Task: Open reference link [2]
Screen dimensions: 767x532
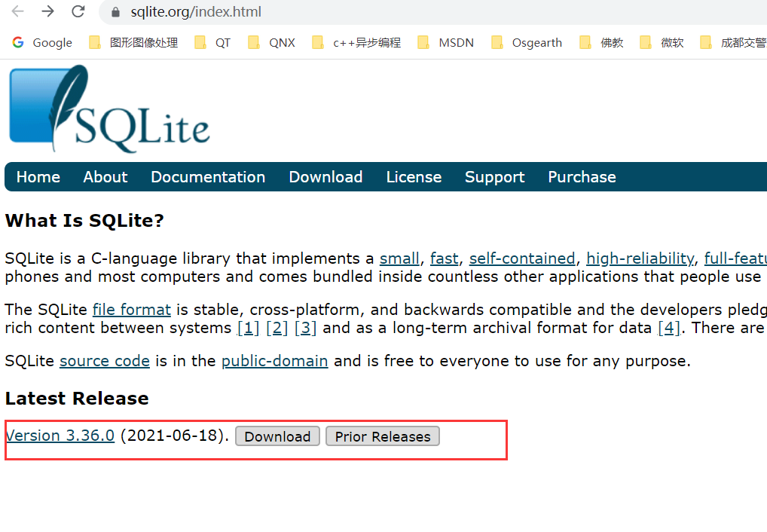Action: pos(277,328)
